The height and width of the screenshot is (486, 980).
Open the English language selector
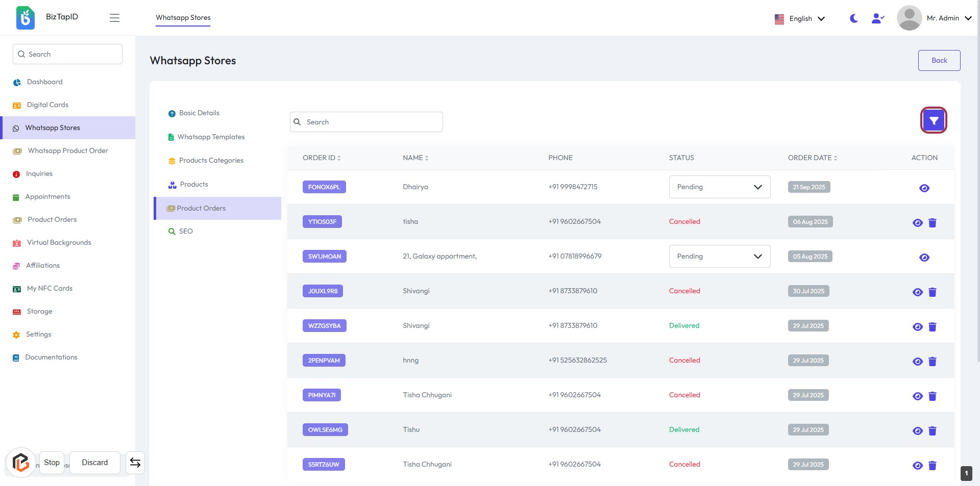(799, 18)
